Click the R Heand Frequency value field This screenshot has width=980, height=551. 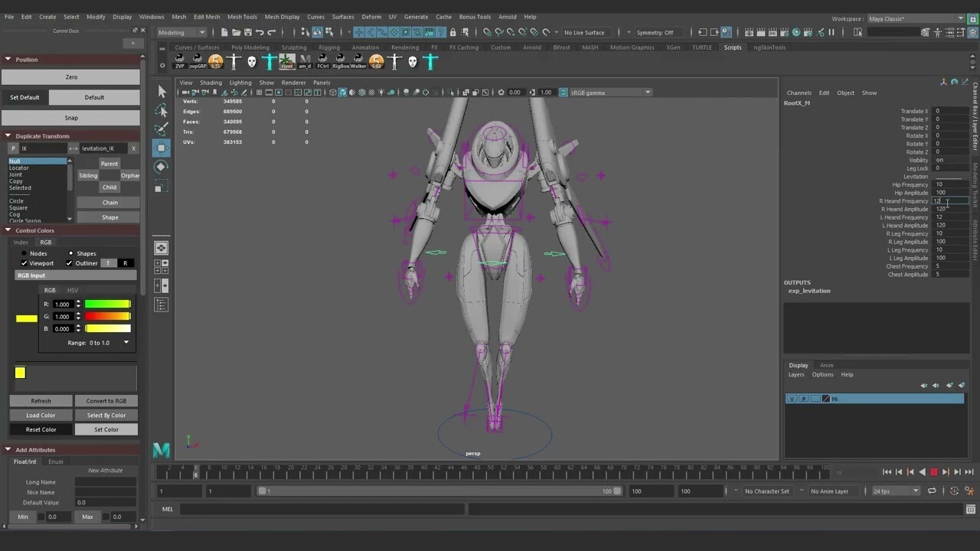tap(949, 201)
